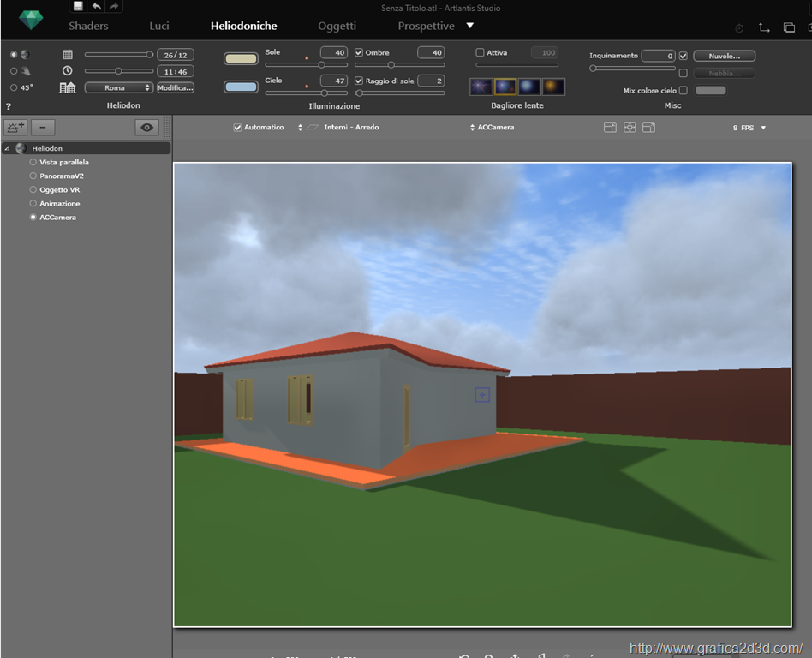Screen dimensions: 812x658
Task: Expand the 8 FPS dropdown arrow
Action: click(763, 128)
